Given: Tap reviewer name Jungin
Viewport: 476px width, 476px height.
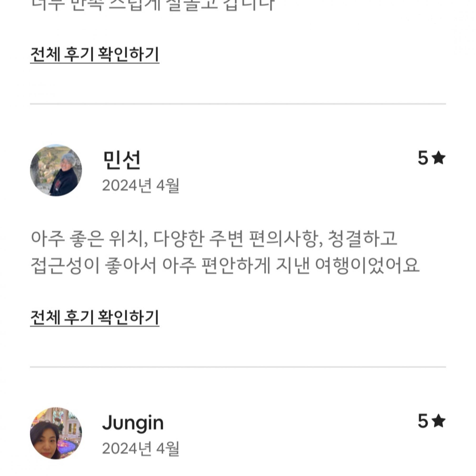Looking at the screenshot, I should [133, 423].
